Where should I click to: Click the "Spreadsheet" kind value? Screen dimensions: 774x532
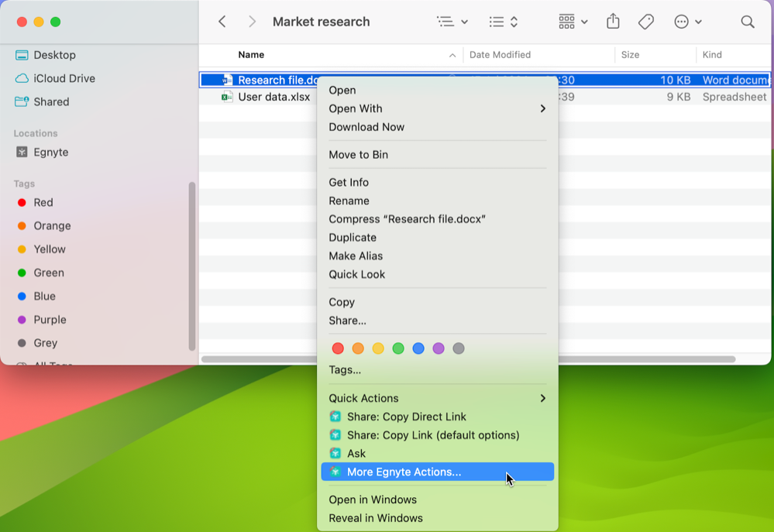(734, 97)
